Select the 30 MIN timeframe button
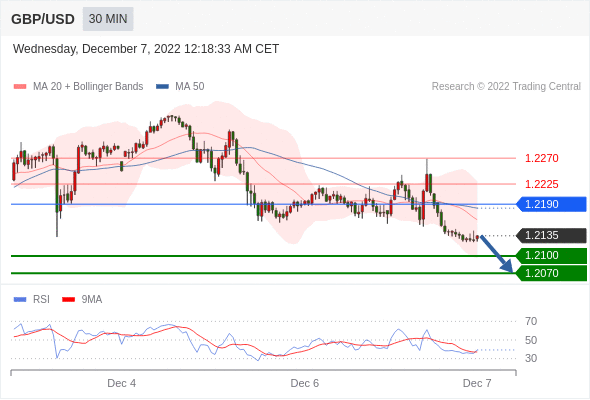Viewport: 590px width, 400px height. [108, 19]
